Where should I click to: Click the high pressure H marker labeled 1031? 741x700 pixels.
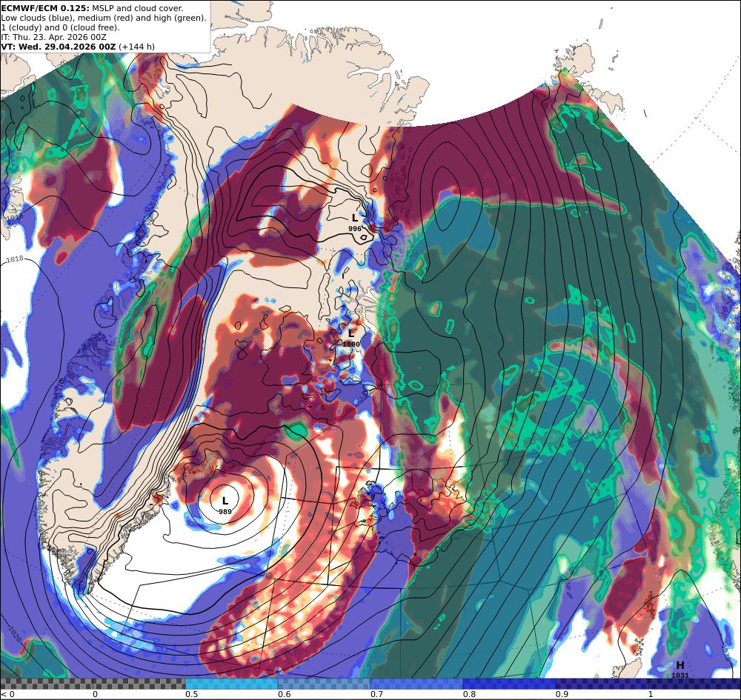680,665
